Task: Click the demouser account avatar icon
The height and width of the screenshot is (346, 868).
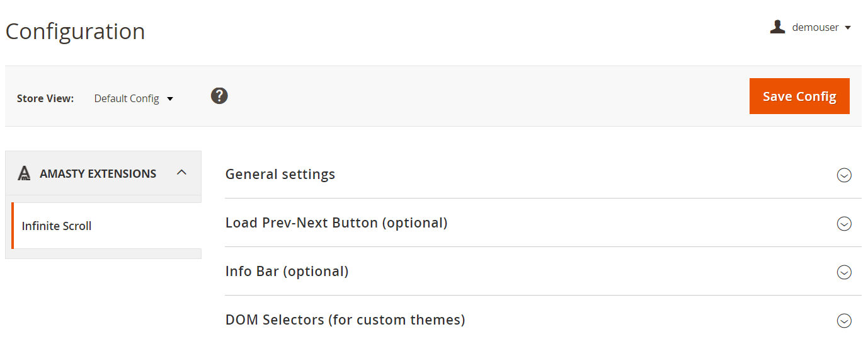Action: [x=777, y=27]
